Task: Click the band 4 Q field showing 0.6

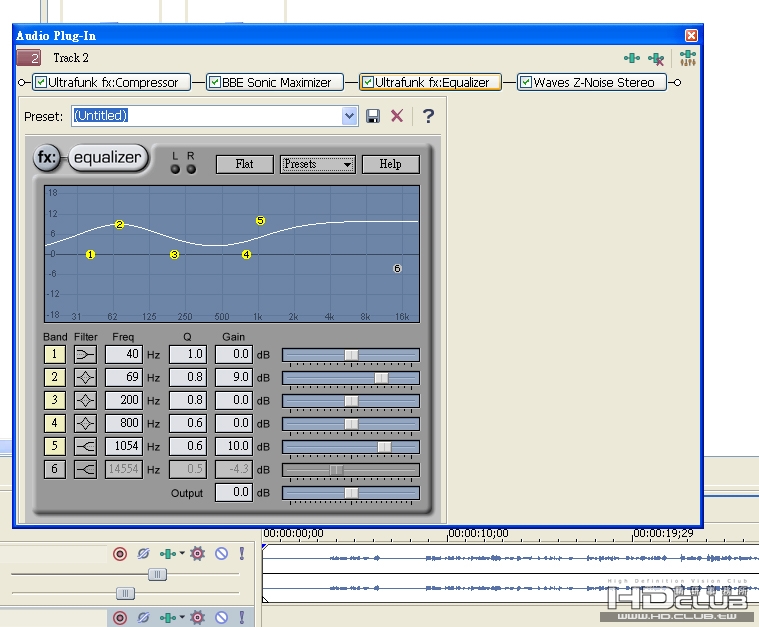Action: point(188,423)
